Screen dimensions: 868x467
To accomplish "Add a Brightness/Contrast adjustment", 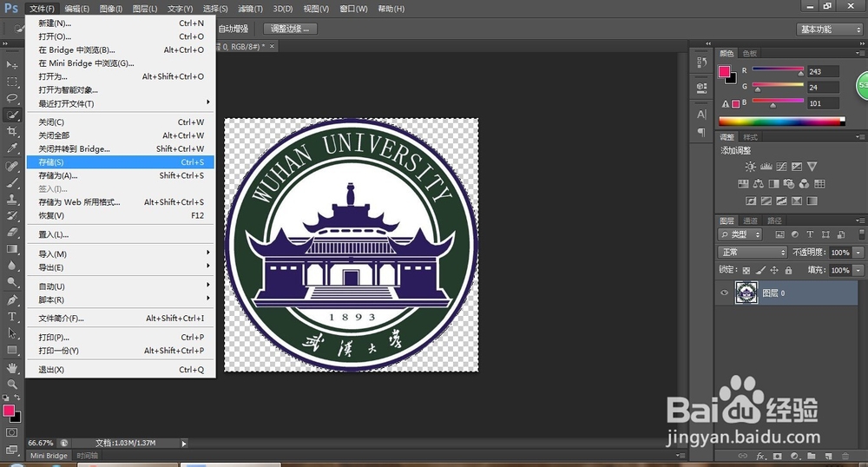I will coord(750,167).
